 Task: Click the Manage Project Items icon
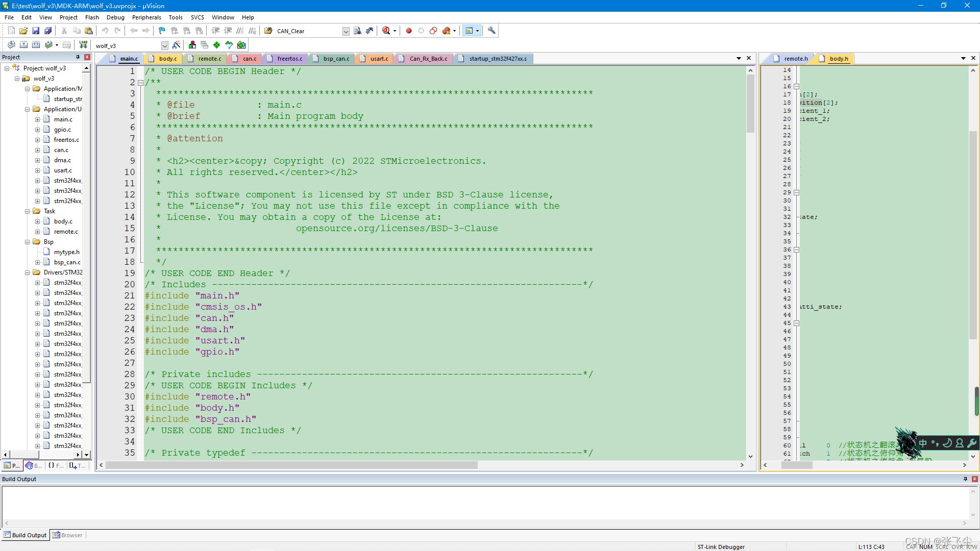(x=192, y=45)
